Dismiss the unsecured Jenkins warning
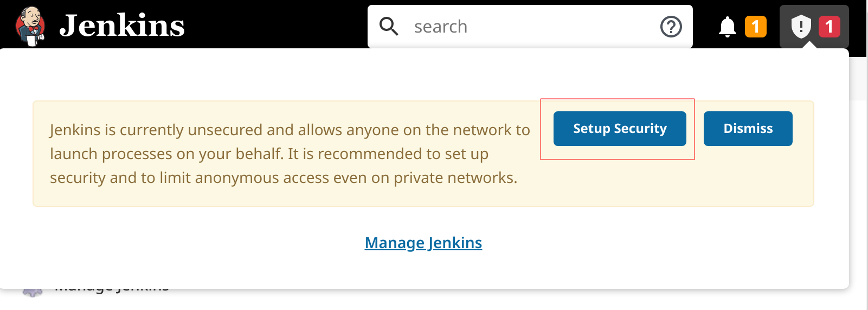868x310 pixels. coord(748,129)
